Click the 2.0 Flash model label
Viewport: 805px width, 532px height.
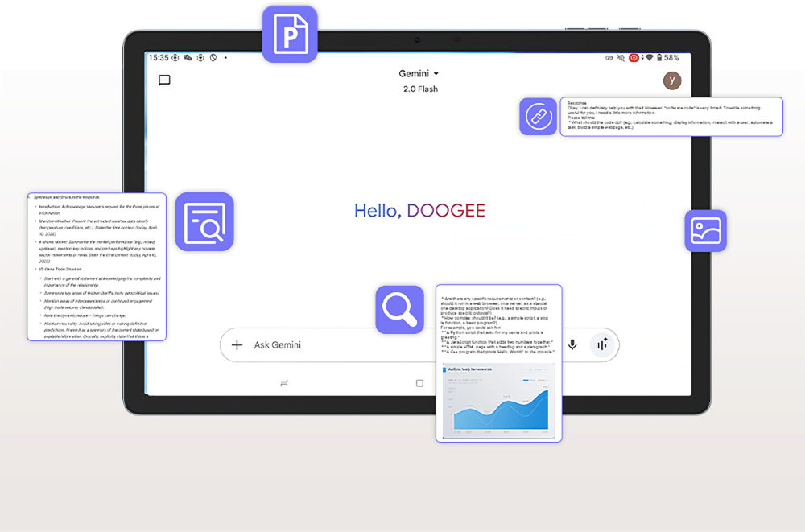(420, 89)
